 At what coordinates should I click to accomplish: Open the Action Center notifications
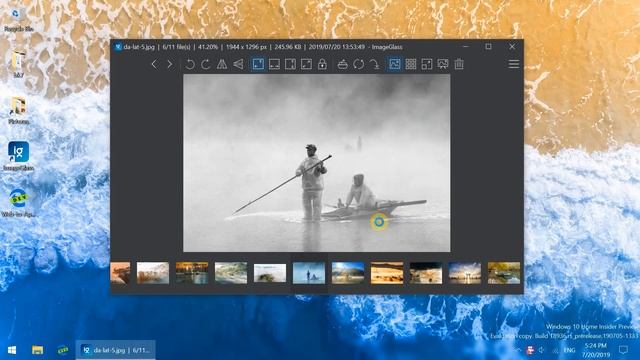[x=623, y=350]
